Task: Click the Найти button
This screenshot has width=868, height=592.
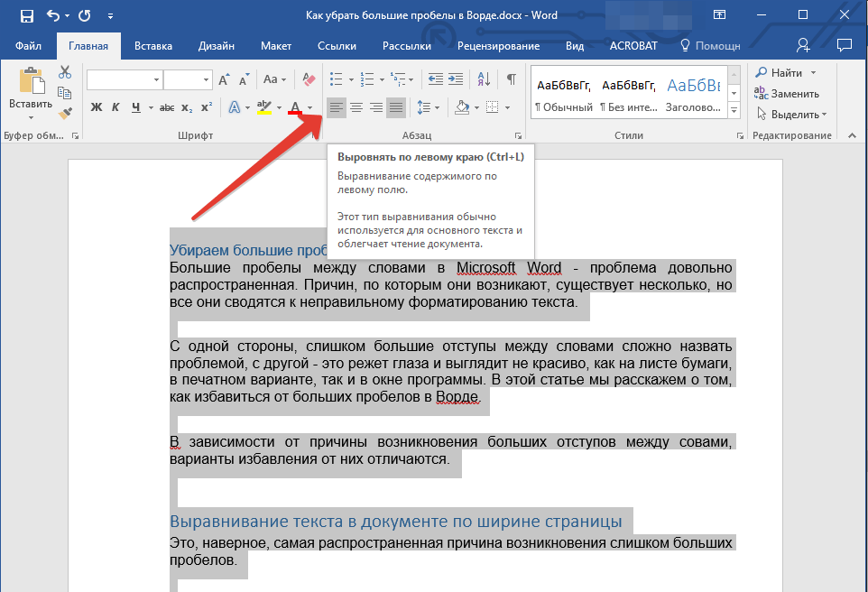Action: (785, 73)
